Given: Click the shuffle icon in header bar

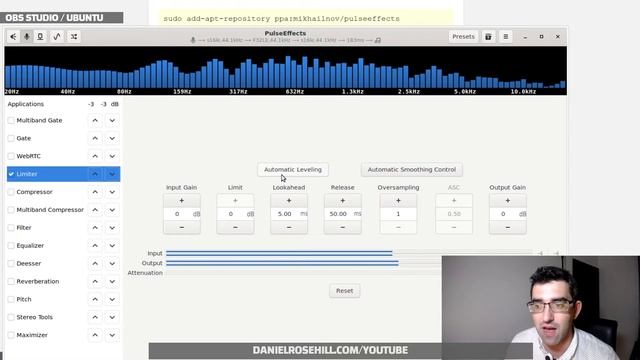Looking at the screenshot, I should tap(74, 37).
